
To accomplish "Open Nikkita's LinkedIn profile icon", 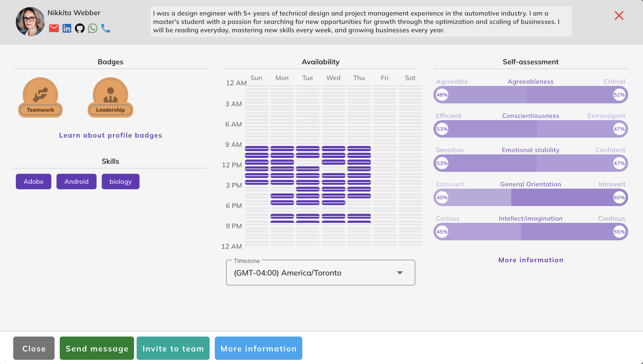I will pos(67,28).
